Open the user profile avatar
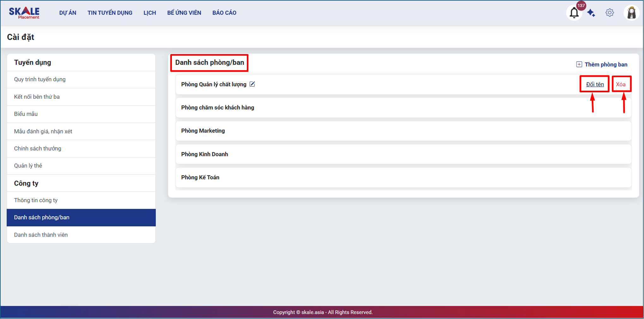 click(631, 13)
